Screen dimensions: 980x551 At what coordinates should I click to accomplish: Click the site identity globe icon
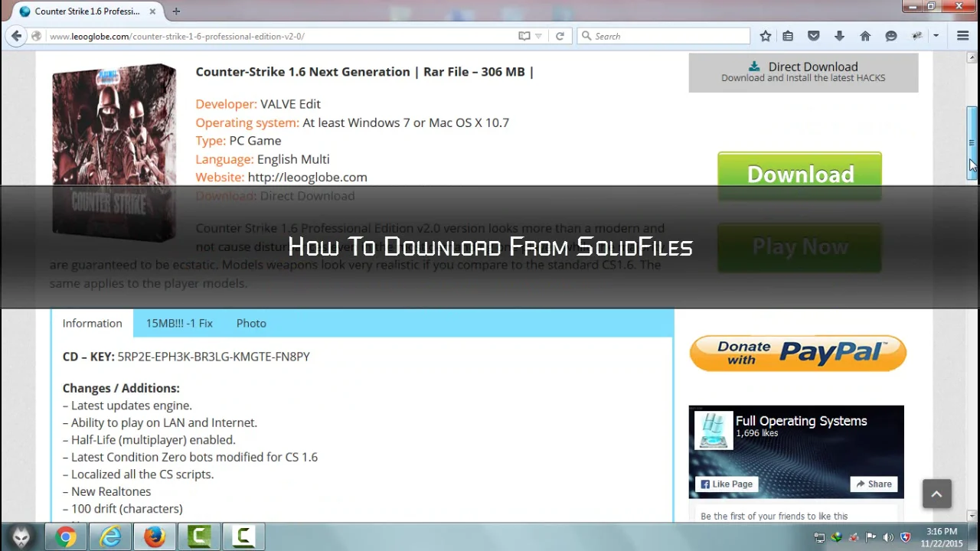pyautogui.click(x=36, y=36)
